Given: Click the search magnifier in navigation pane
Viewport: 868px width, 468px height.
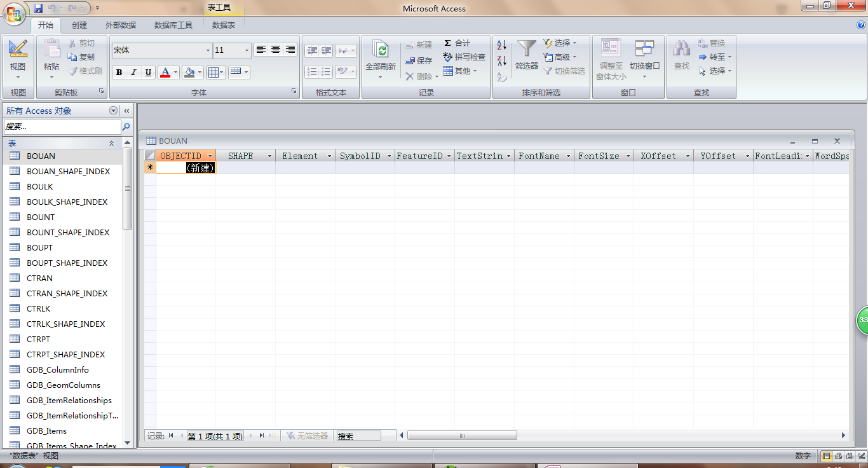Looking at the screenshot, I should pos(126,127).
